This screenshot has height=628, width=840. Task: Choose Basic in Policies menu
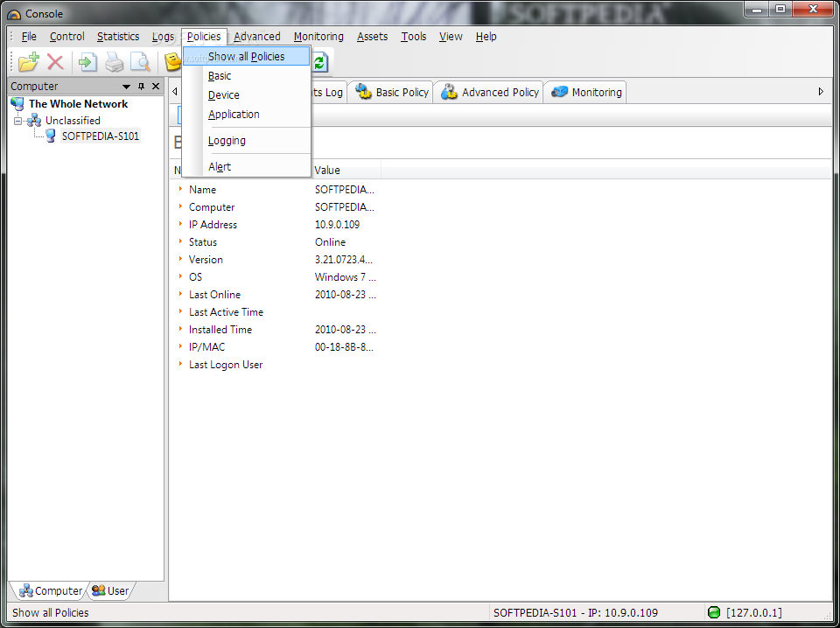coord(247,76)
